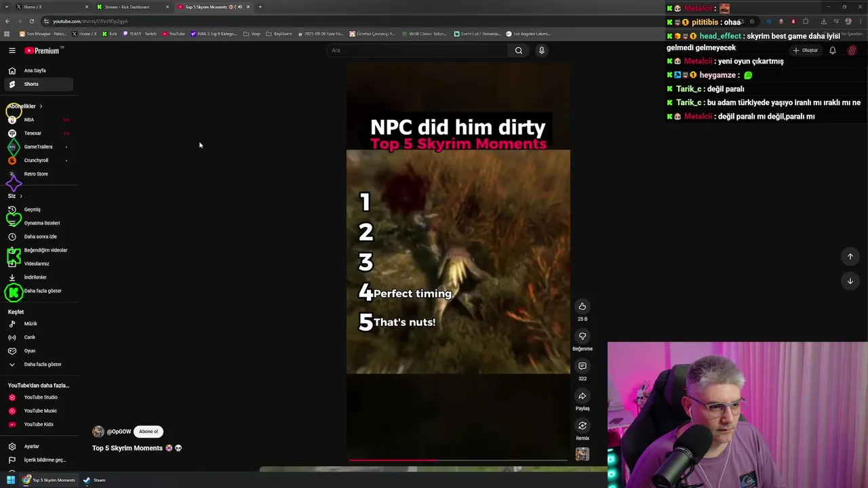
Task: Open the KeyGivers bookmark folder
Action: click(x=279, y=34)
